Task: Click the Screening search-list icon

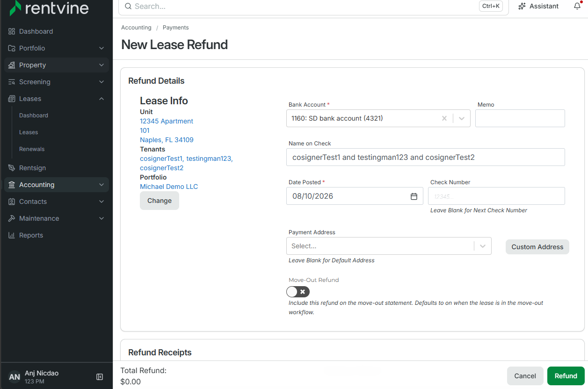Action: [12, 82]
